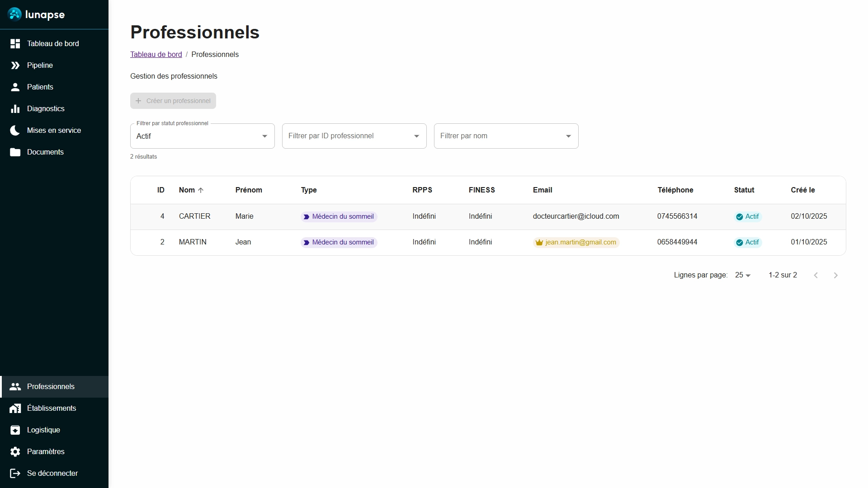Screen dimensions: 868x488
Task: Click the Se déconnecter logout icon
Action: (15, 473)
